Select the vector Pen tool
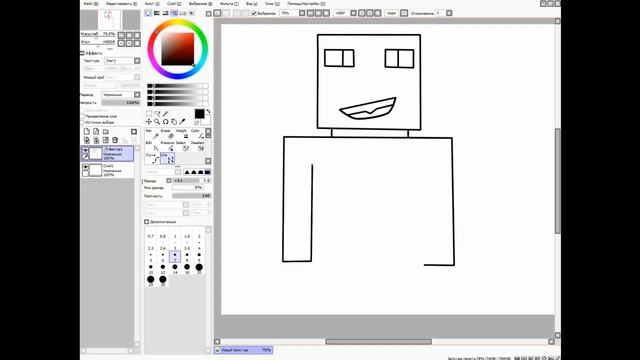 152,134
